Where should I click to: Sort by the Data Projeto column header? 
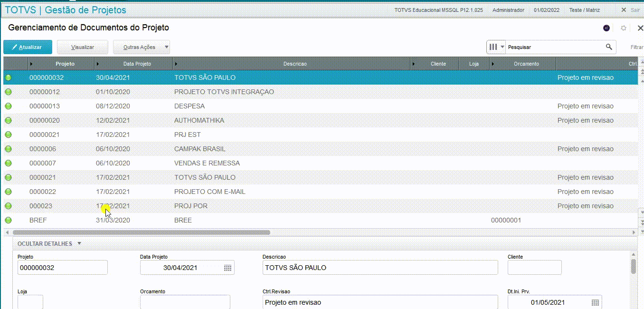[133, 64]
